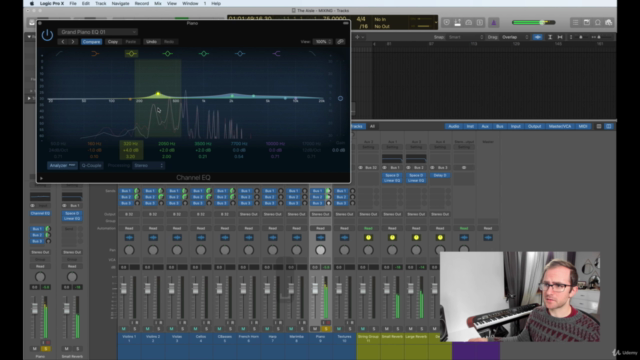Toggle the blue 7700 Hz band icon
The width and height of the screenshot is (640, 360).
click(240, 53)
